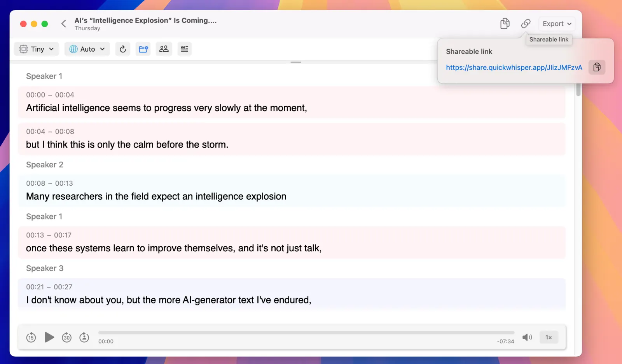
Task: Click the 'Shareable link' popover heading
Action: [x=469, y=52]
